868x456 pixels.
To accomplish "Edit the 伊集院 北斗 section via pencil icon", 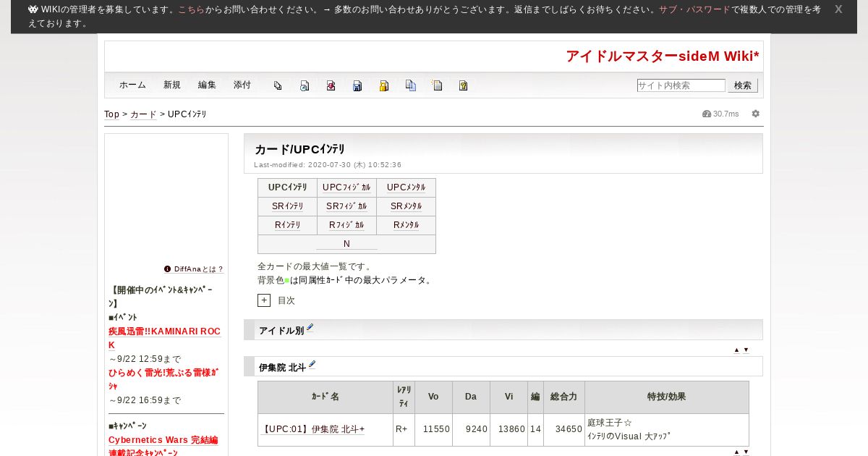I will coord(312,364).
